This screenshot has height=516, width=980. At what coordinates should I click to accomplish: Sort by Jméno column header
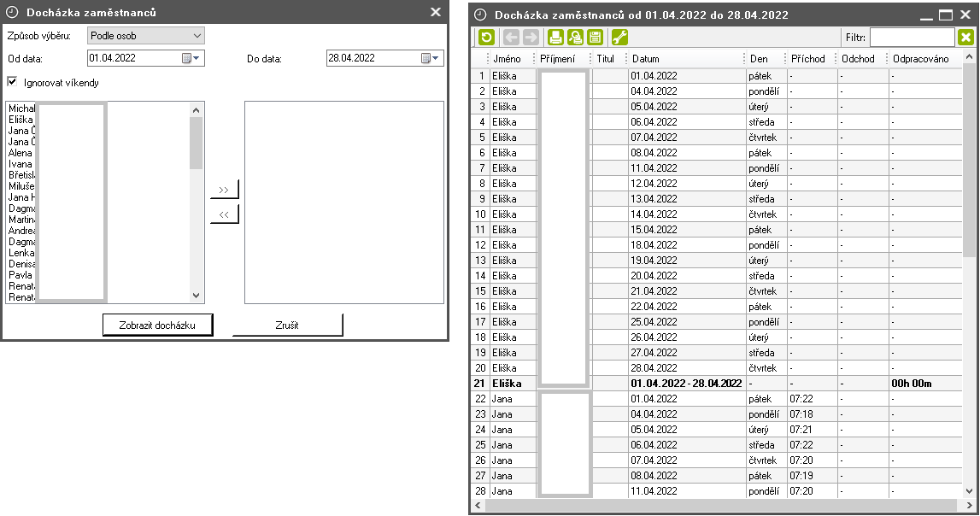coord(507,59)
